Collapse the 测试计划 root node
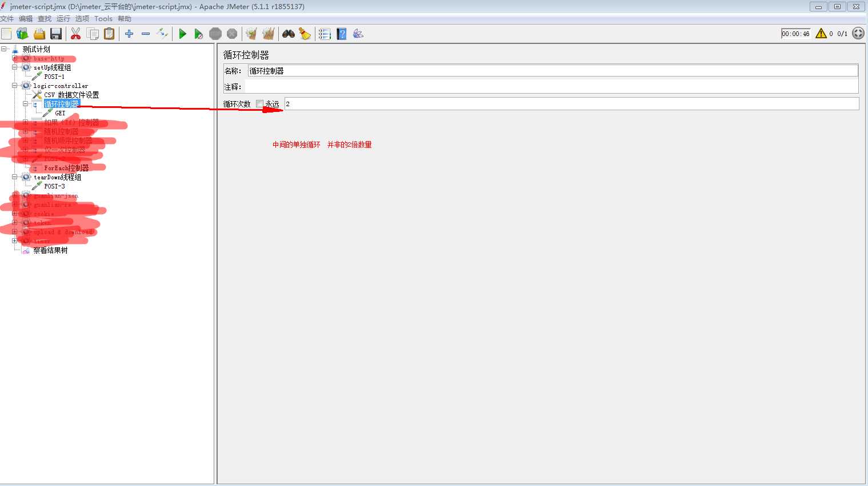This screenshot has height=486, width=868. (x=4, y=49)
